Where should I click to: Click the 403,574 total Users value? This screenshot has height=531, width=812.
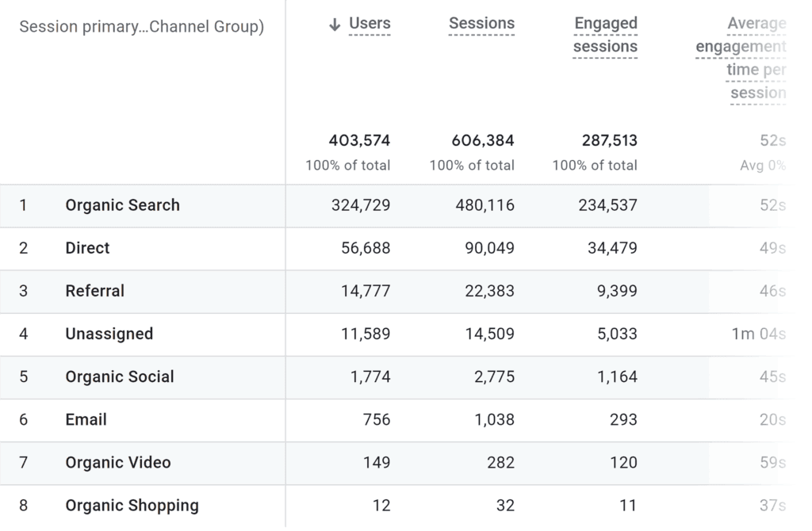[x=359, y=140]
